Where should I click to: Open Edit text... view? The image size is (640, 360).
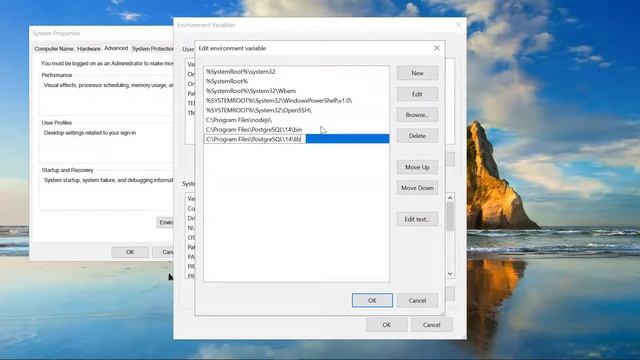[417, 219]
